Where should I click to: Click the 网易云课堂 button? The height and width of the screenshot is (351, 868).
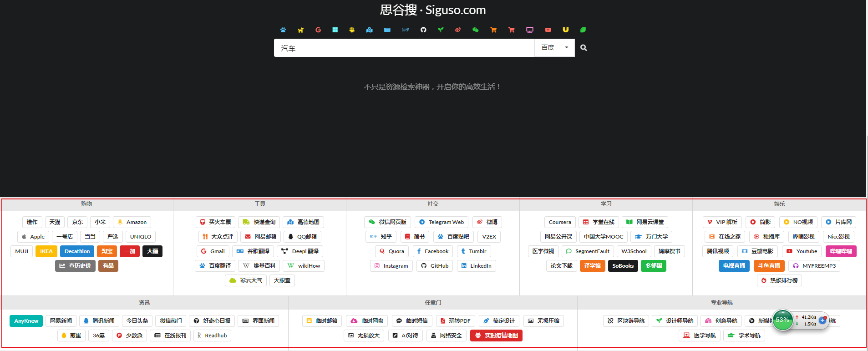pyautogui.click(x=645, y=222)
